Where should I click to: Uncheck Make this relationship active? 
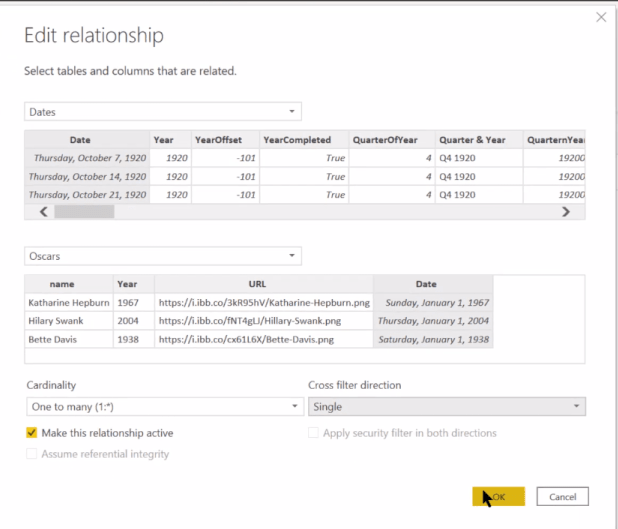click(32, 432)
